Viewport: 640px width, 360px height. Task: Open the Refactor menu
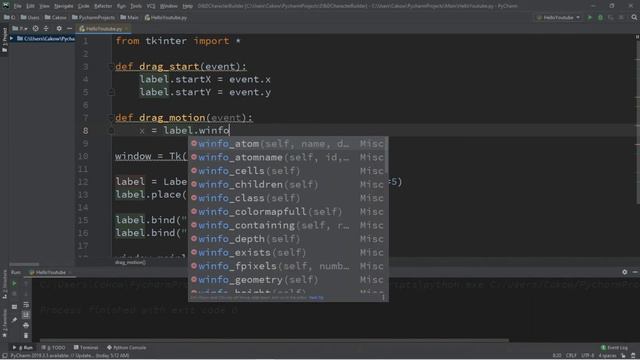pyautogui.click(x=103, y=6)
